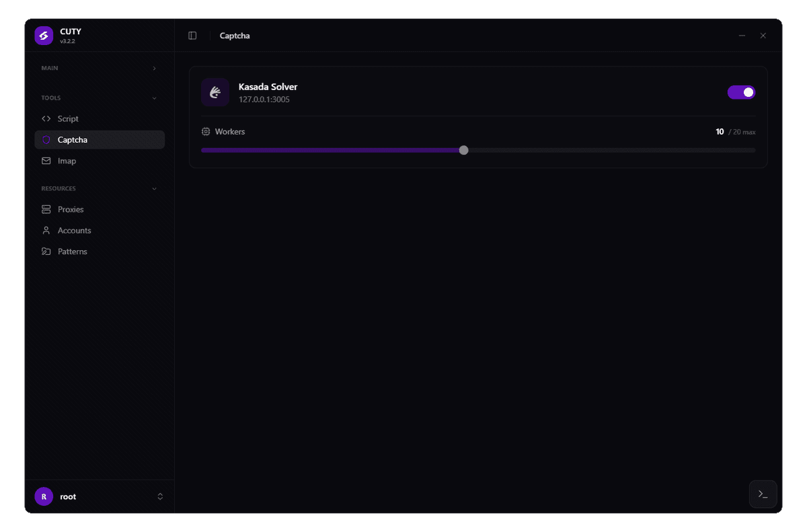Click the Imap envelope icon
This screenshot has height=532, width=807.
pyautogui.click(x=46, y=161)
